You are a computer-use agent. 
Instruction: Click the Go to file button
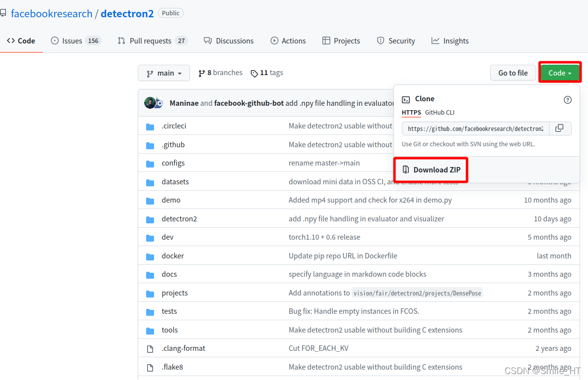point(512,73)
